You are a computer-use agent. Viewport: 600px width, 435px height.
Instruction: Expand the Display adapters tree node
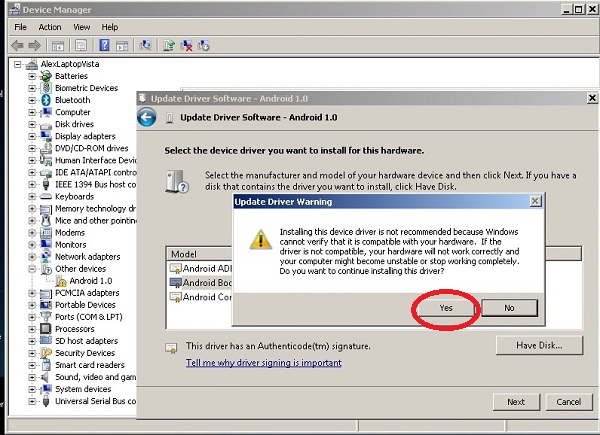tap(32, 136)
